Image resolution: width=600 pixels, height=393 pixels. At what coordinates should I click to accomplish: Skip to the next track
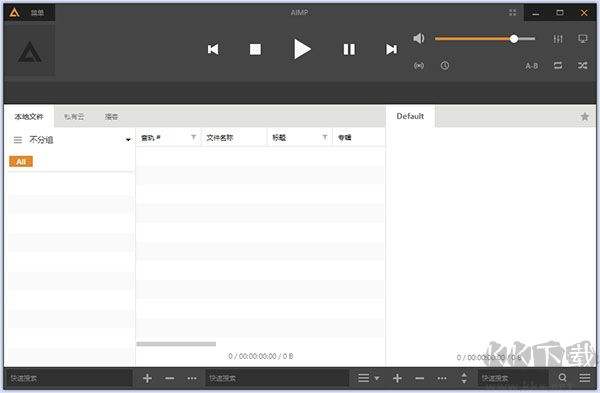click(x=391, y=49)
